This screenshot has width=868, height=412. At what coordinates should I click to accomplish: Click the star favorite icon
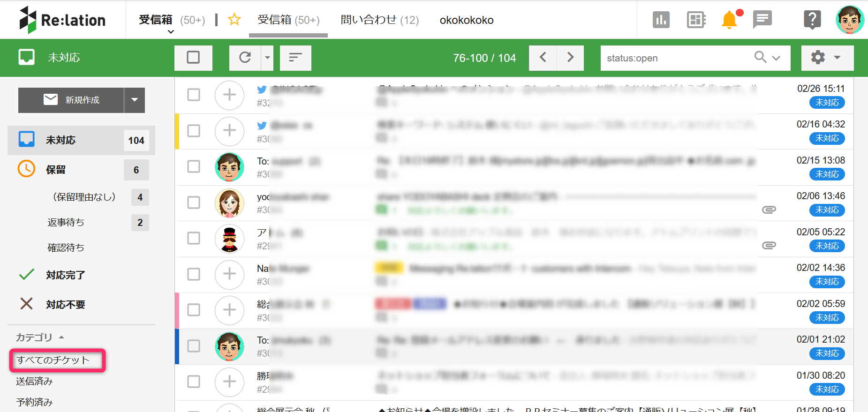pos(234,20)
